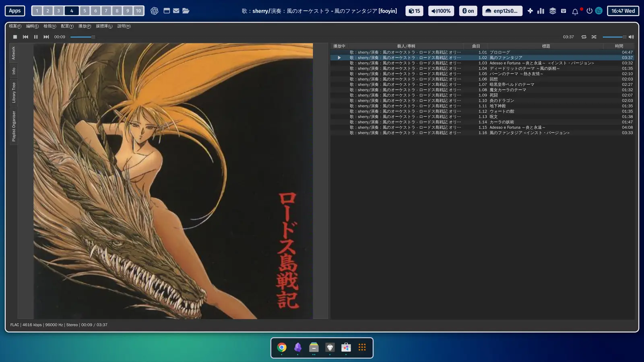
Task: Sort playlist by the 時間 column header
Action: [x=619, y=46]
